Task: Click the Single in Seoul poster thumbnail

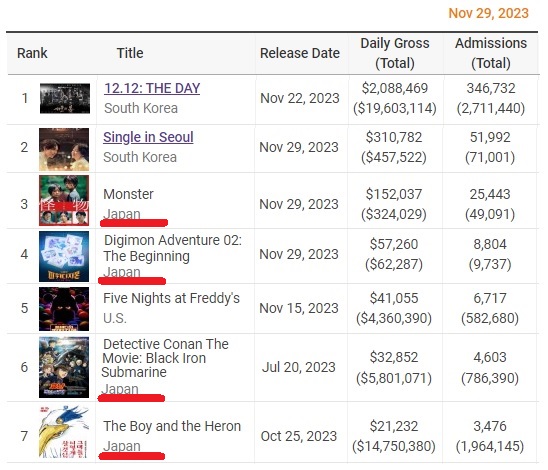Action: click(x=64, y=149)
